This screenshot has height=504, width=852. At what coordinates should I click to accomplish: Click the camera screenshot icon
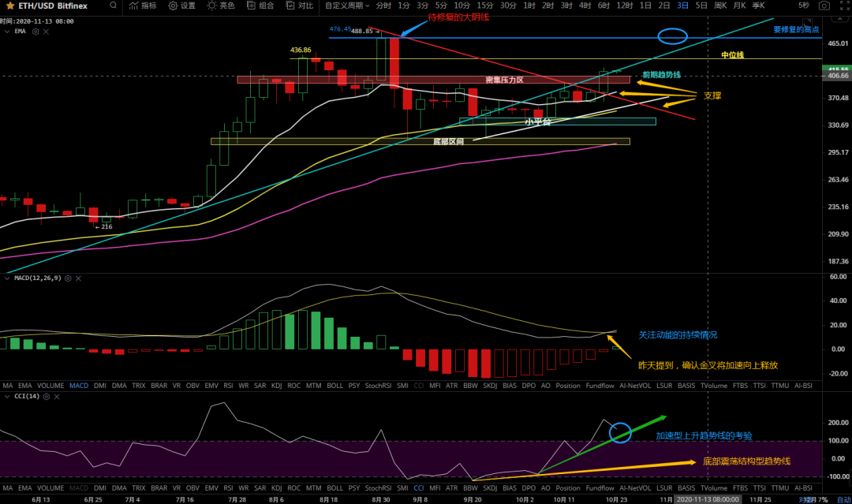(x=824, y=6)
